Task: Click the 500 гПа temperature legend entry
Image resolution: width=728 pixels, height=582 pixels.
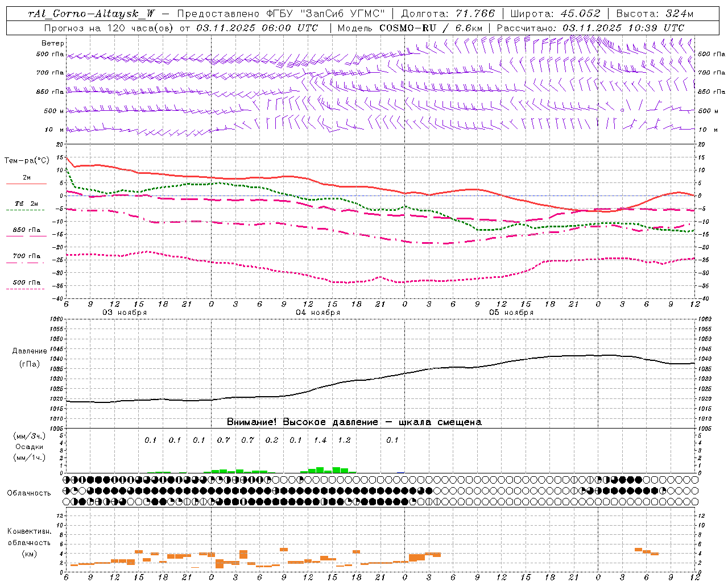Action: [26, 282]
